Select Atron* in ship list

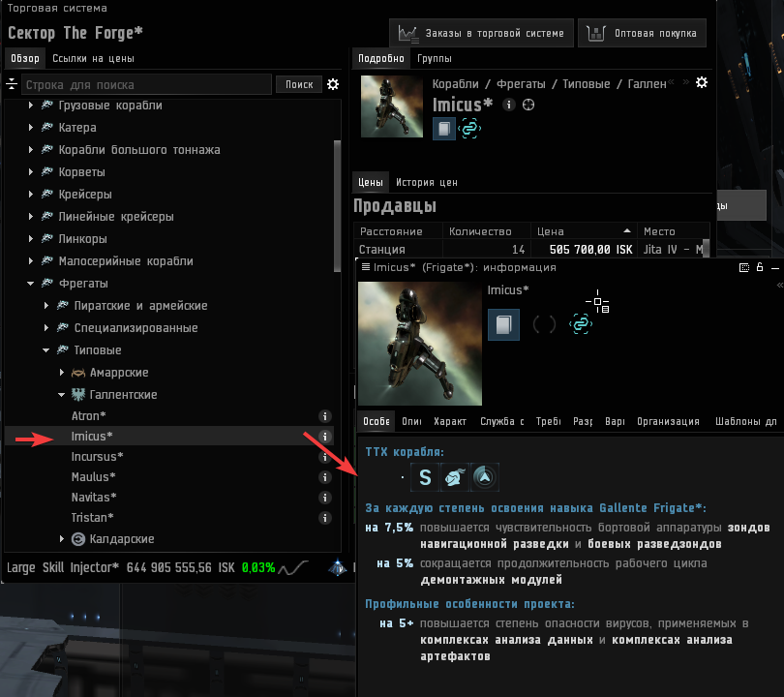click(168, 416)
